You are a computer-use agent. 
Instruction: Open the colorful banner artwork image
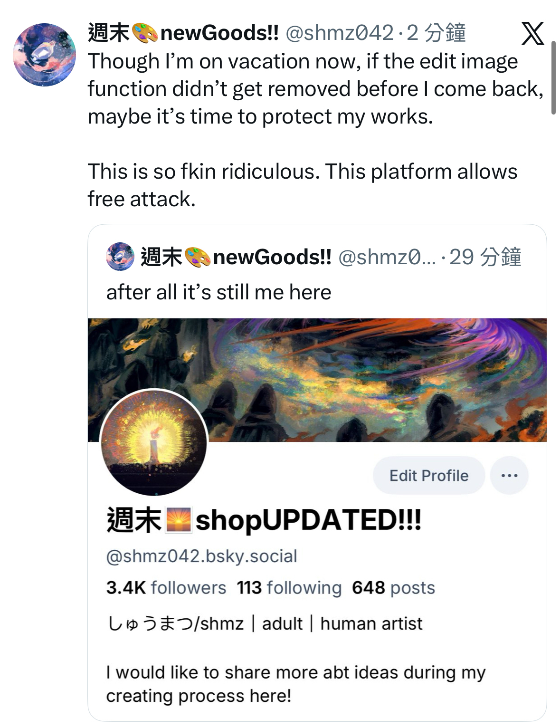point(317,380)
